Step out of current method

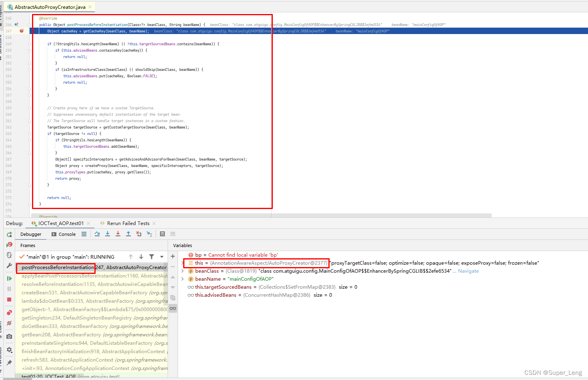(128, 234)
